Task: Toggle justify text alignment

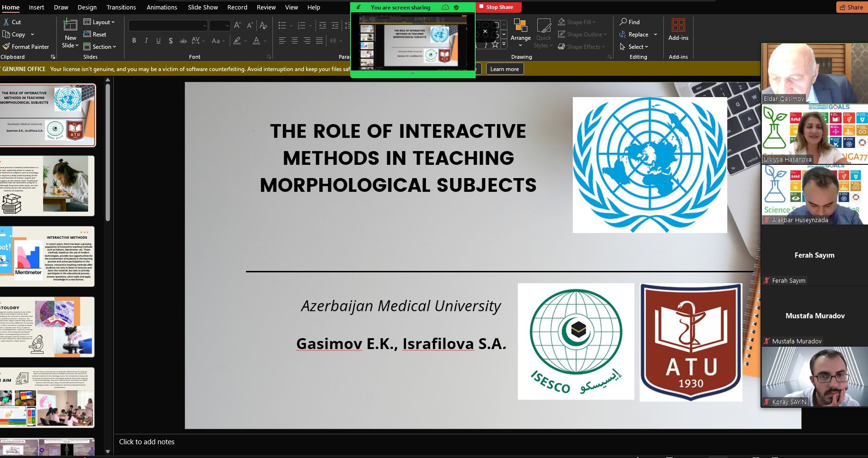Action: point(319,41)
